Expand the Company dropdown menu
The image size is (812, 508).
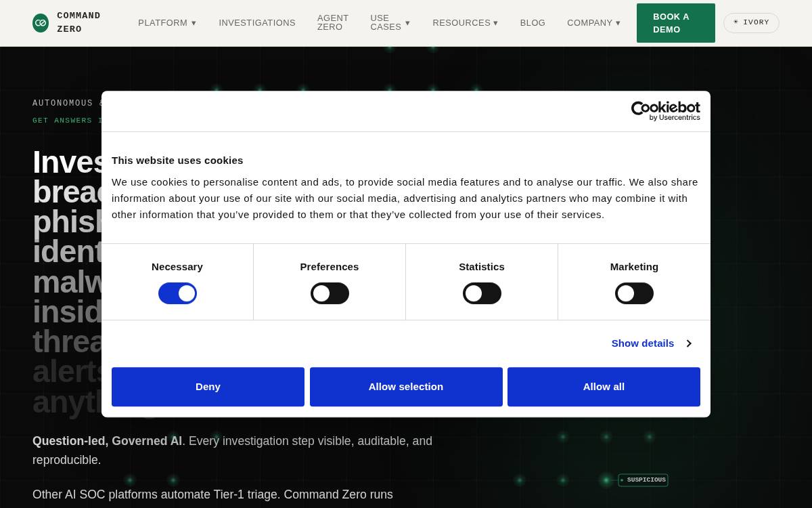tap(593, 23)
